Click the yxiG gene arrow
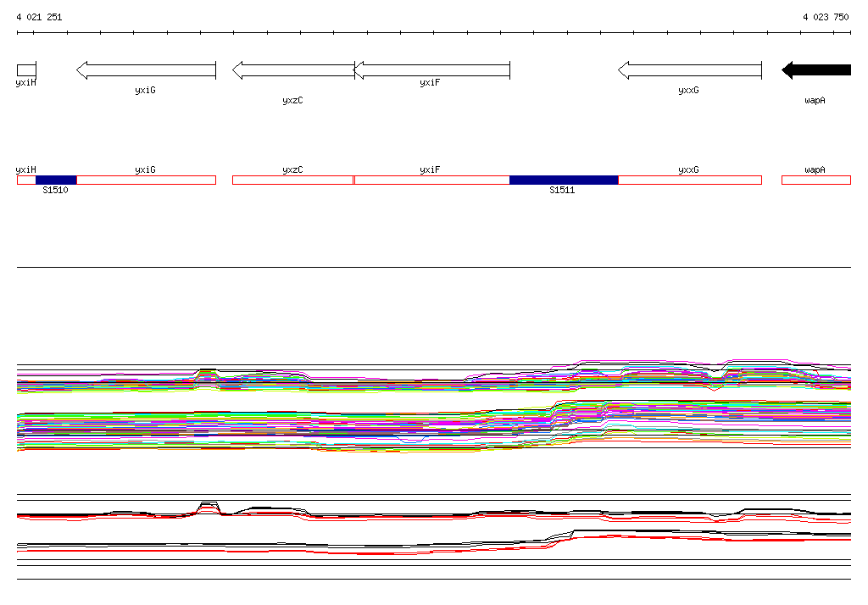868x605 pixels. 146,70
